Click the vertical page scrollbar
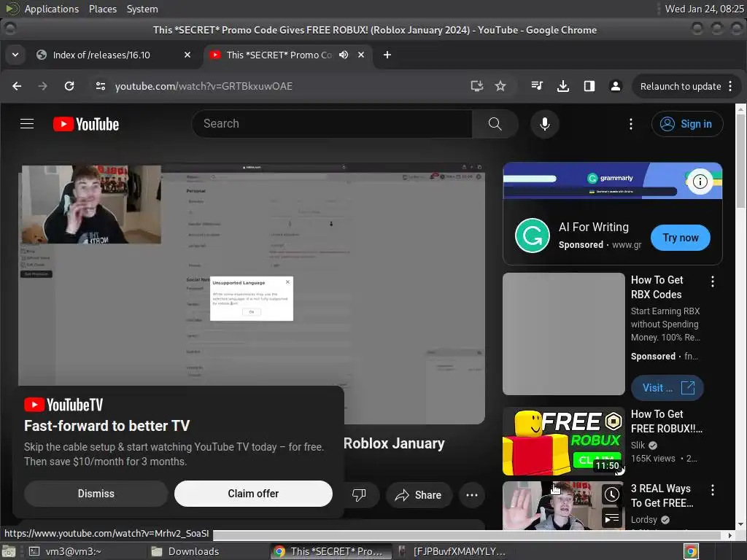 (x=741, y=162)
